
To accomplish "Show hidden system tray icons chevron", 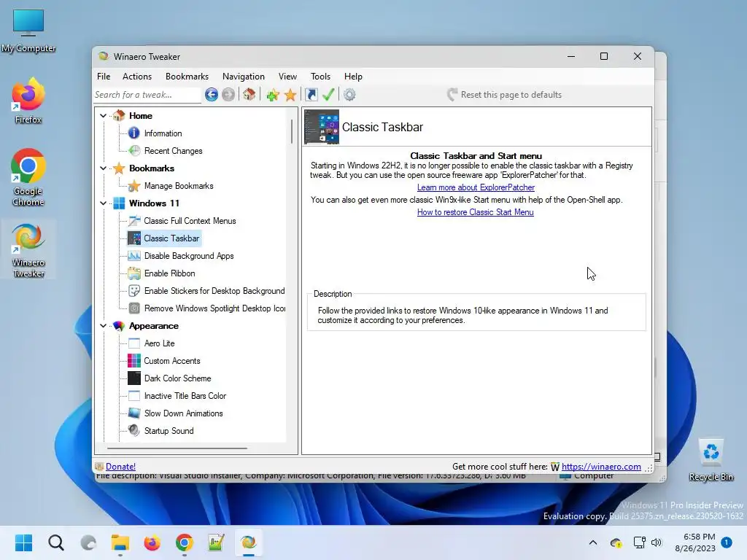I will tap(593, 542).
